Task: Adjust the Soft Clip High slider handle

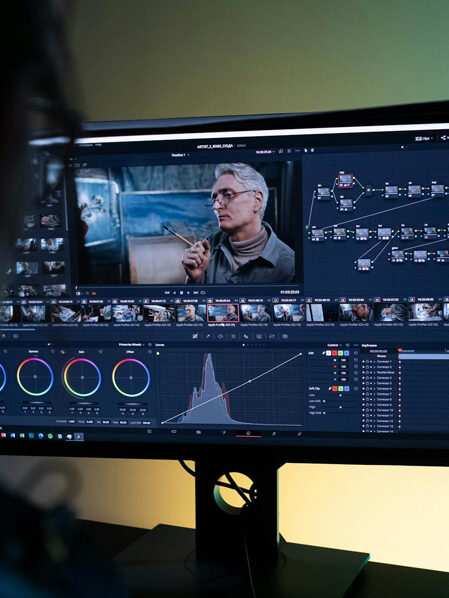Action: click(340, 407)
